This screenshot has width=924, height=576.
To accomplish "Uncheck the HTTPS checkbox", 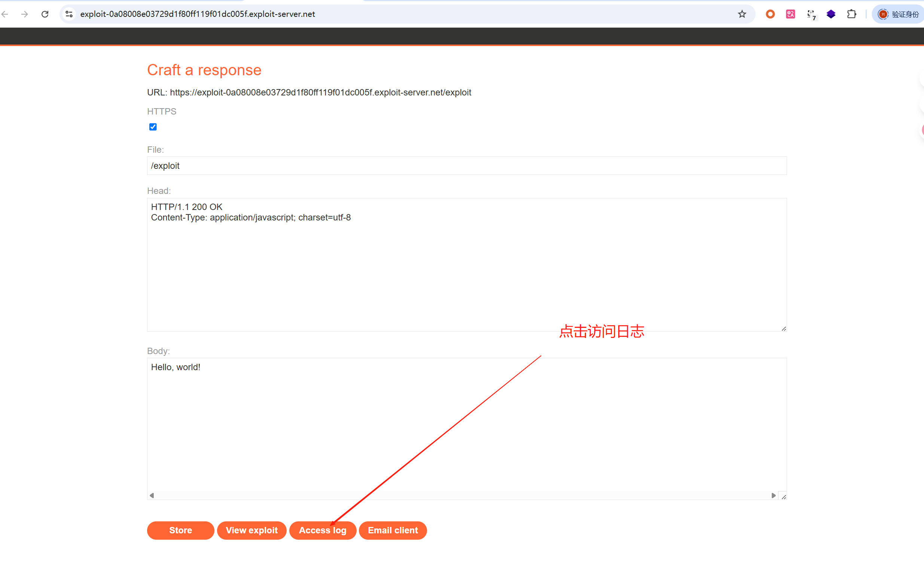I will pos(153,127).
